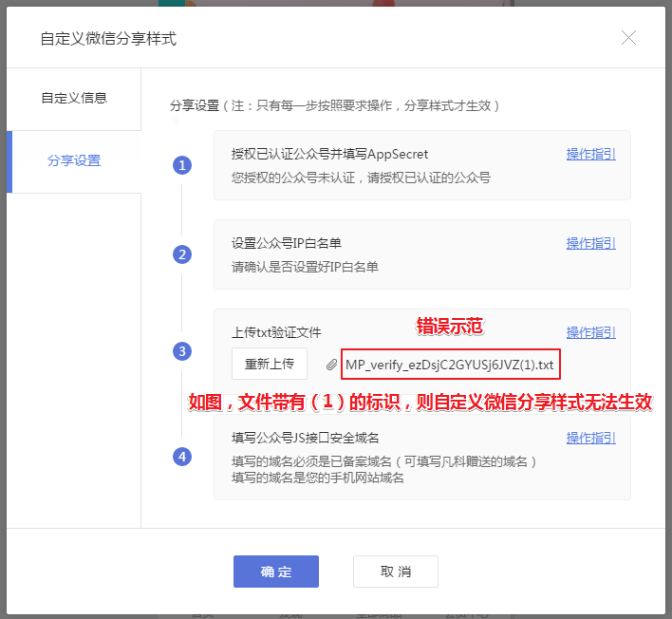Click the step 1 circle indicator

tap(182, 165)
